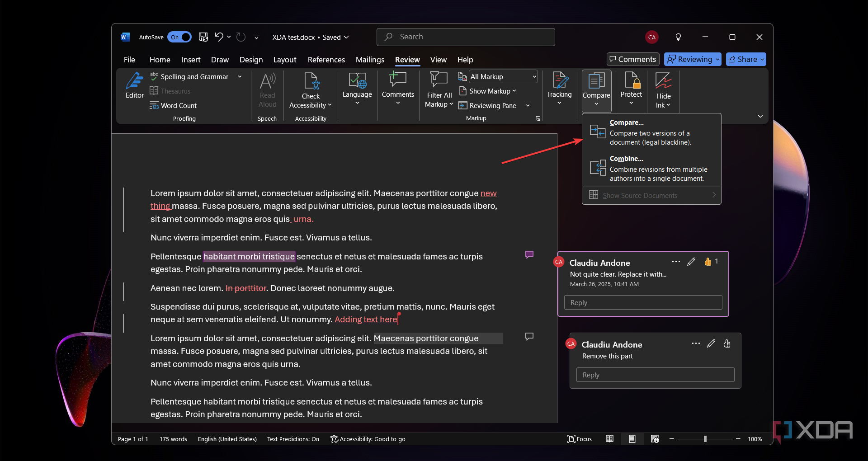
Task: Switch to the Home tab
Action: click(160, 60)
